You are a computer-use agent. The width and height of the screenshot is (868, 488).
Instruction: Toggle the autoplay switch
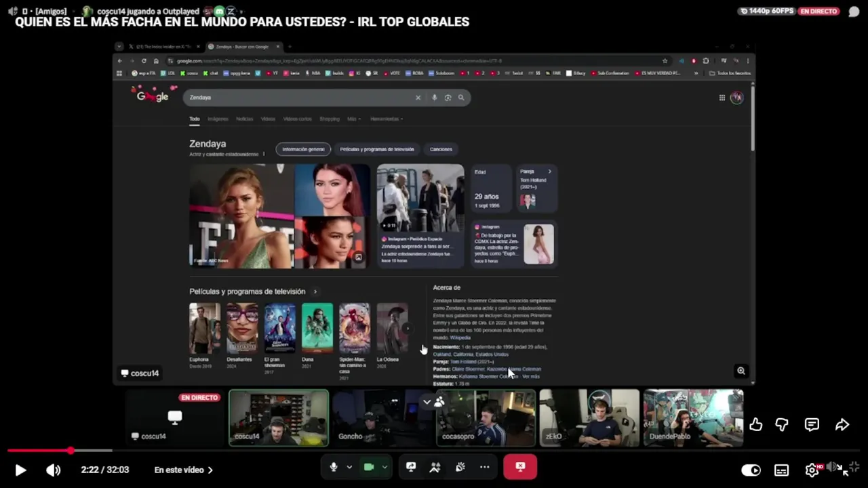751,470
